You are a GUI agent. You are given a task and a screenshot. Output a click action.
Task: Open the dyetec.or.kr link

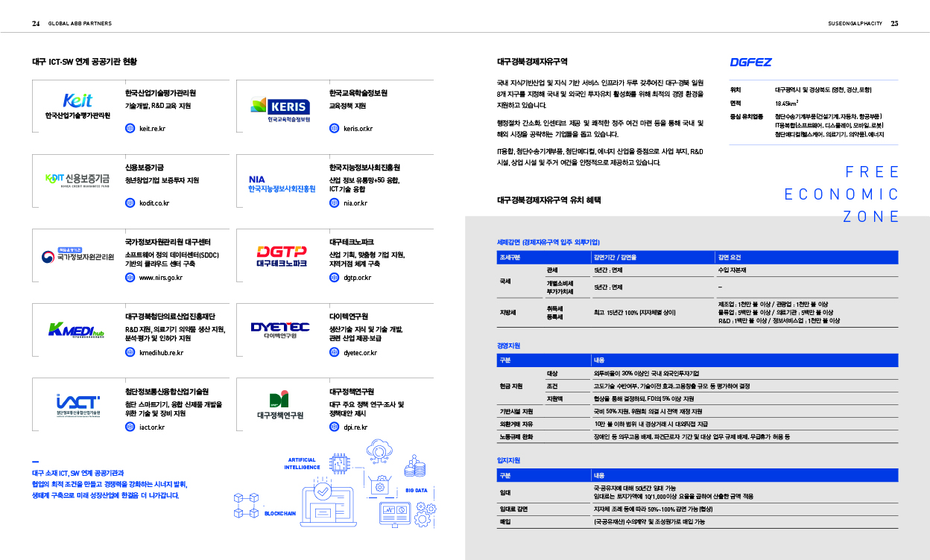click(x=360, y=352)
